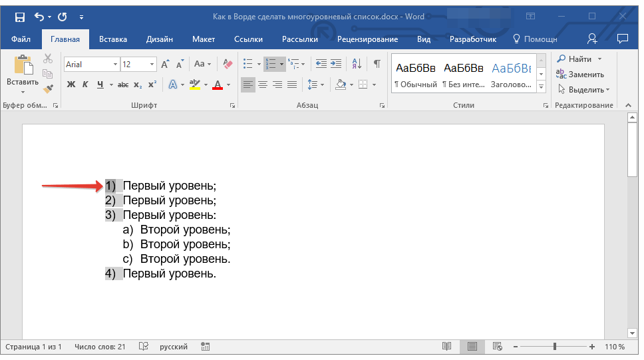The height and width of the screenshot is (360, 644).
Task: Click the zoom slider in status bar
Action: pyautogui.click(x=555, y=347)
